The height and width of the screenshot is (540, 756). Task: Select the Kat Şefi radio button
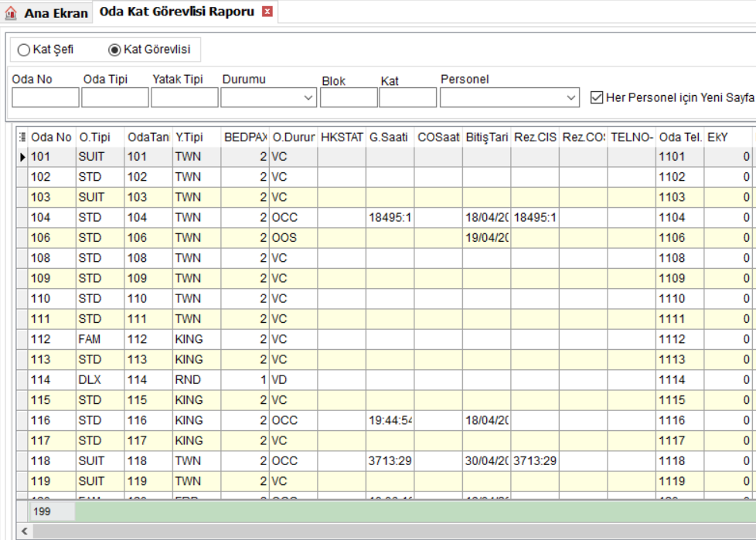pos(24,49)
